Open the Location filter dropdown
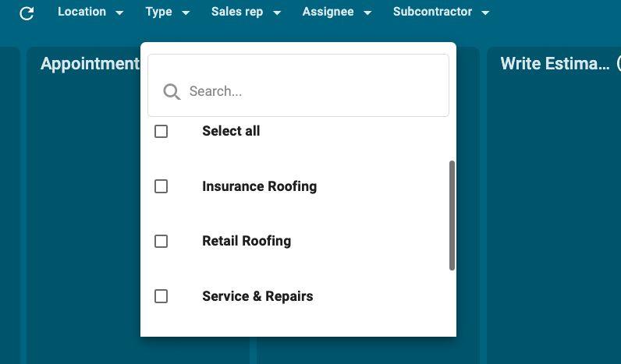This screenshot has height=364, width=621. coord(90,12)
